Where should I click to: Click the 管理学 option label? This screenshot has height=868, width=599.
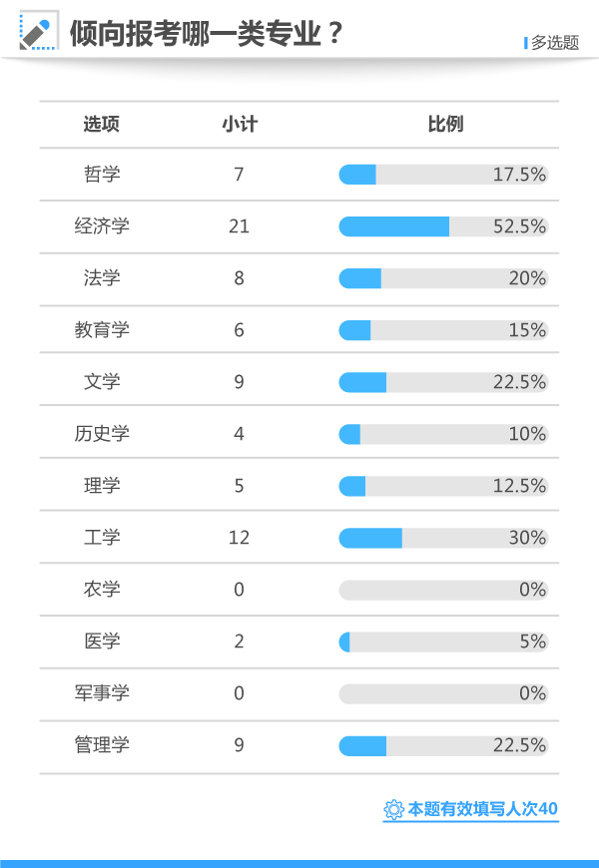(102, 745)
